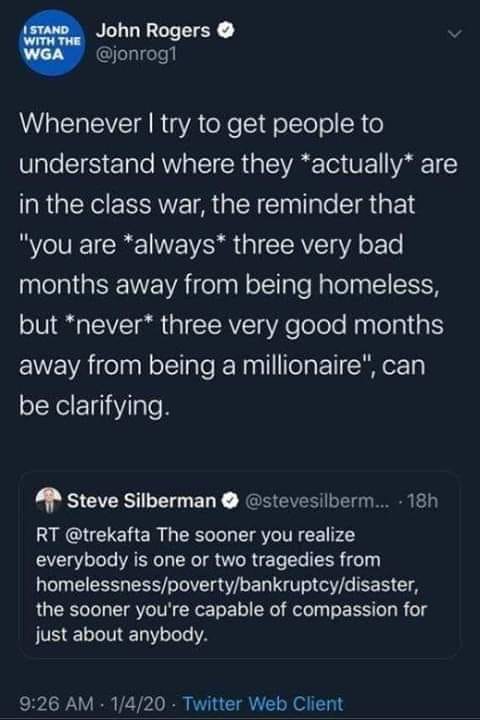Visit the @stevesilberm... handle
This screenshot has width=480, height=720.
tap(317, 501)
